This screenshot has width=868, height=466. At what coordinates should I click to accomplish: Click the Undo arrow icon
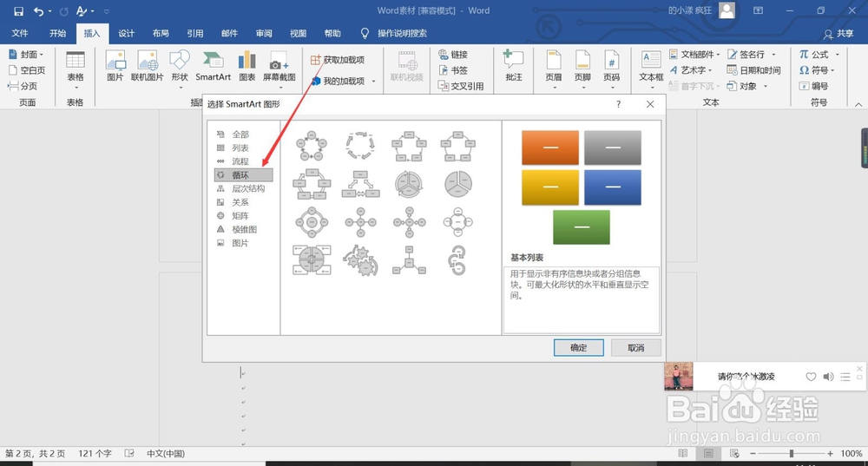[x=38, y=11]
